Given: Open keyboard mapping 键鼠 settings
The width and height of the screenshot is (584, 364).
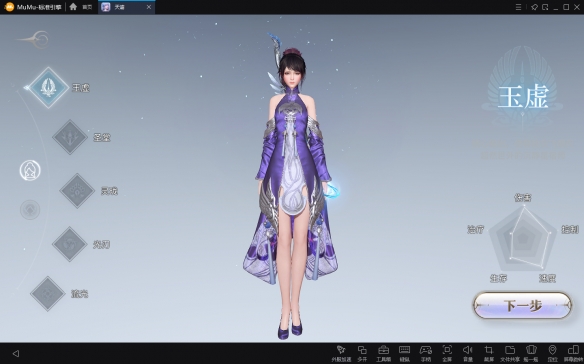Looking at the screenshot, I should click(x=404, y=354).
